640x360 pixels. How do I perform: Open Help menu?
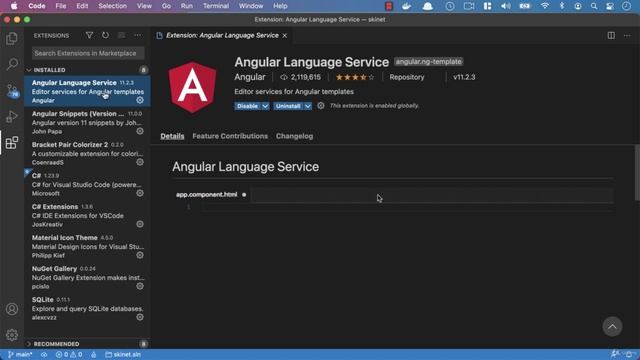click(280, 6)
